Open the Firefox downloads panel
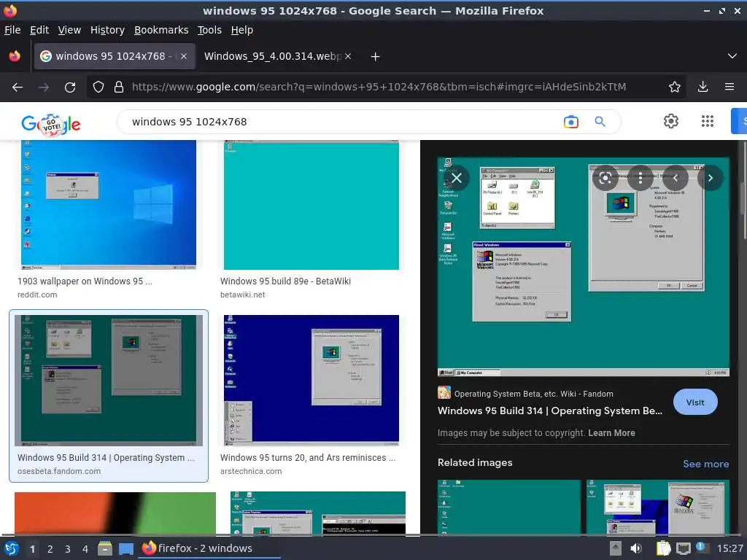The width and height of the screenshot is (747, 560). pyautogui.click(x=703, y=87)
